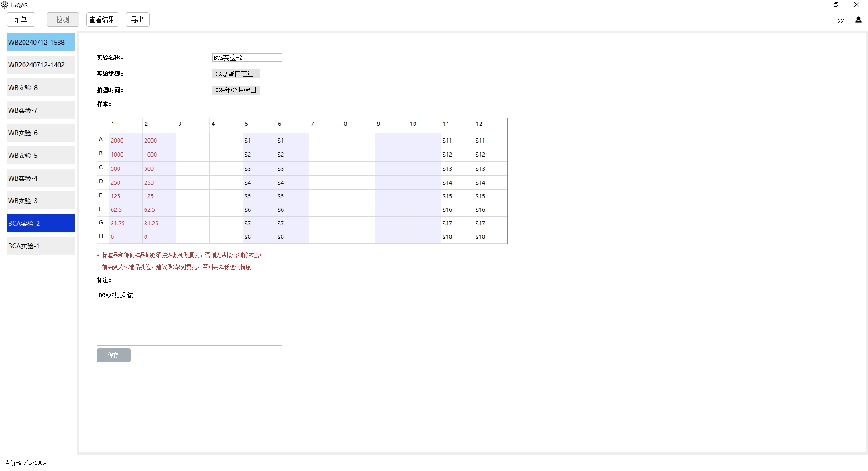868x471 pixels.
Task: Open WB实验-6 from the sidebar
Action: pos(41,133)
